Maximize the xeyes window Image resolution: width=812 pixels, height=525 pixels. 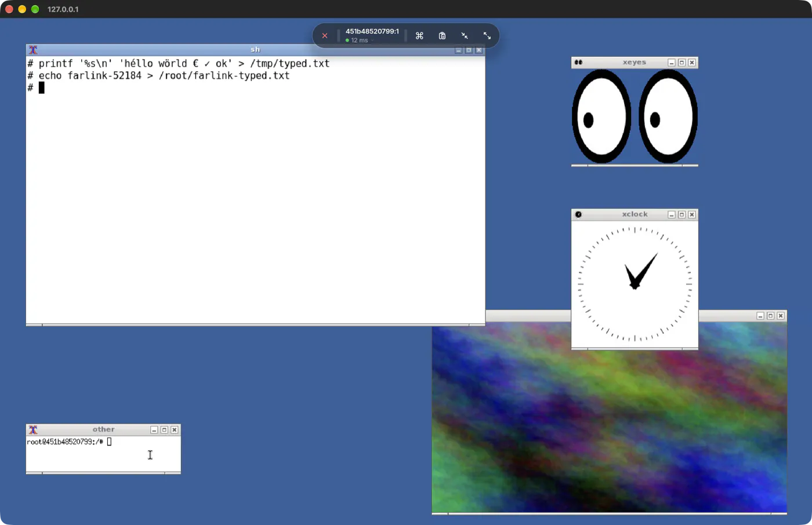point(682,63)
